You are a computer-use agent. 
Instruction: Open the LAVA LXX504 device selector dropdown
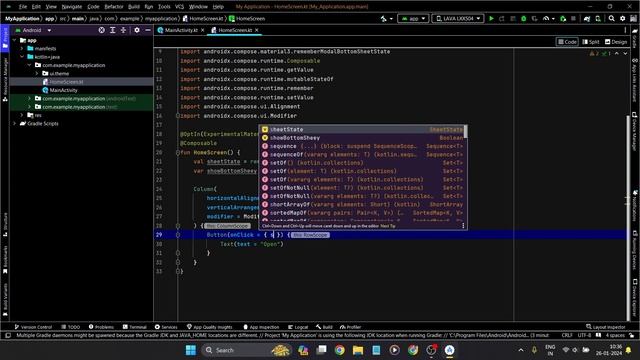coord(458,19)
